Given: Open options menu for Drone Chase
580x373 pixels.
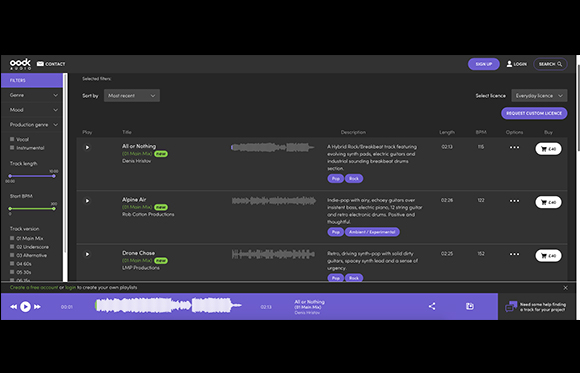Looking at the screenshot, I should tap(514, 254).
